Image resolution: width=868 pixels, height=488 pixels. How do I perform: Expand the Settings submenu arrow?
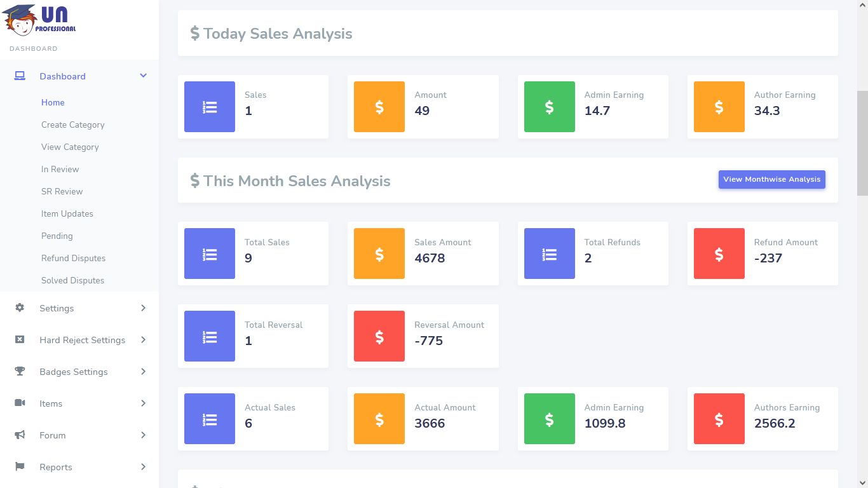tap(143, 308)
